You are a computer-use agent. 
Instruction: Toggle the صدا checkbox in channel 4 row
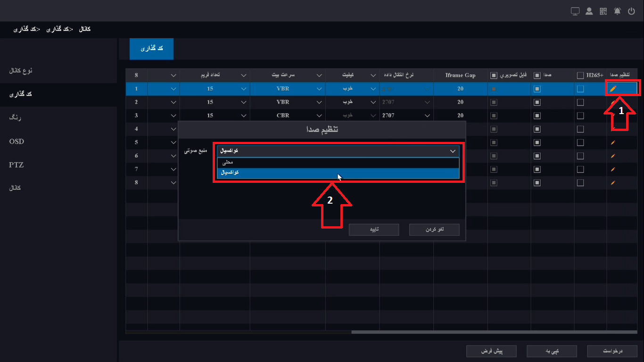coord(537,129)
